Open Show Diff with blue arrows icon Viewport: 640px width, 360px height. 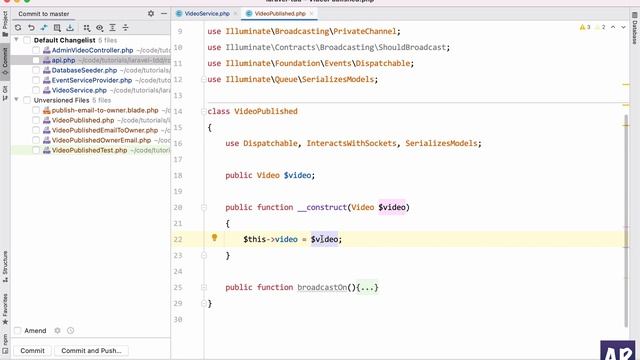(44, 28)
